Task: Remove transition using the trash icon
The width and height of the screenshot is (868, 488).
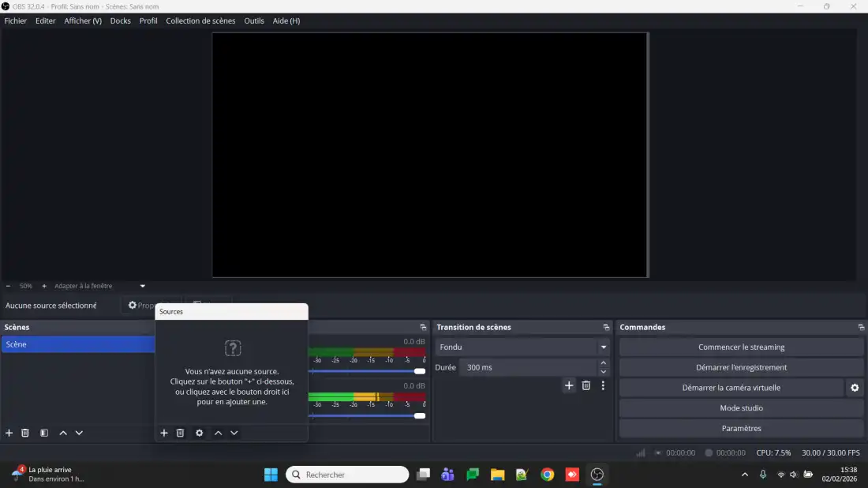Action: click(x=586, y=385)
